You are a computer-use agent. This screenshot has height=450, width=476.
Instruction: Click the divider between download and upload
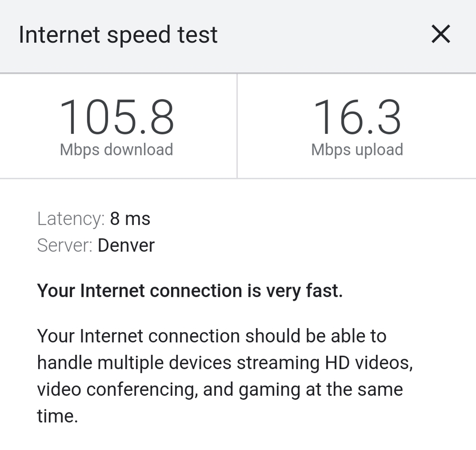(237, 126)
